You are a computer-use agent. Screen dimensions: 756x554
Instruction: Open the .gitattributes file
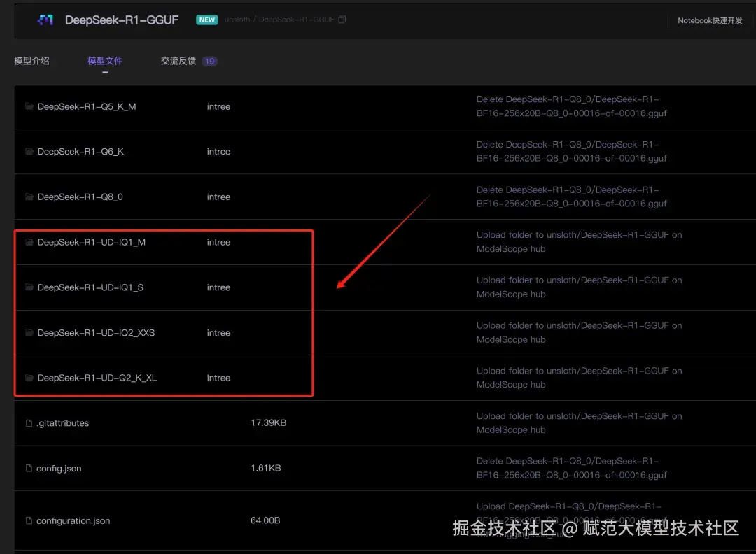point(63,423)
